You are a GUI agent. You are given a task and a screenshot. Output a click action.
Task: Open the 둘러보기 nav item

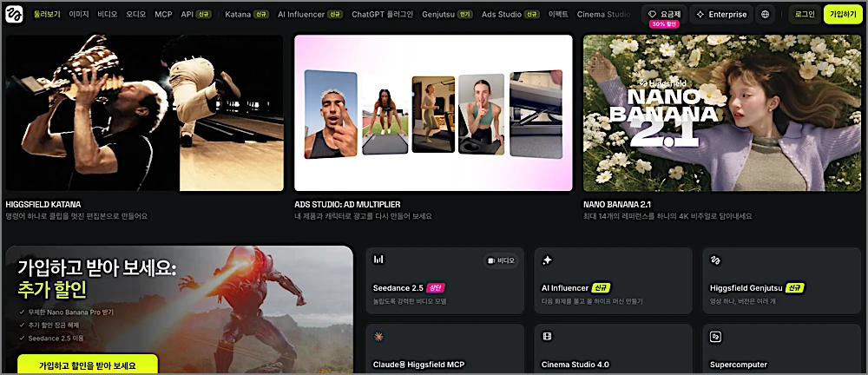pyautogui.click(x=47, y=15)
